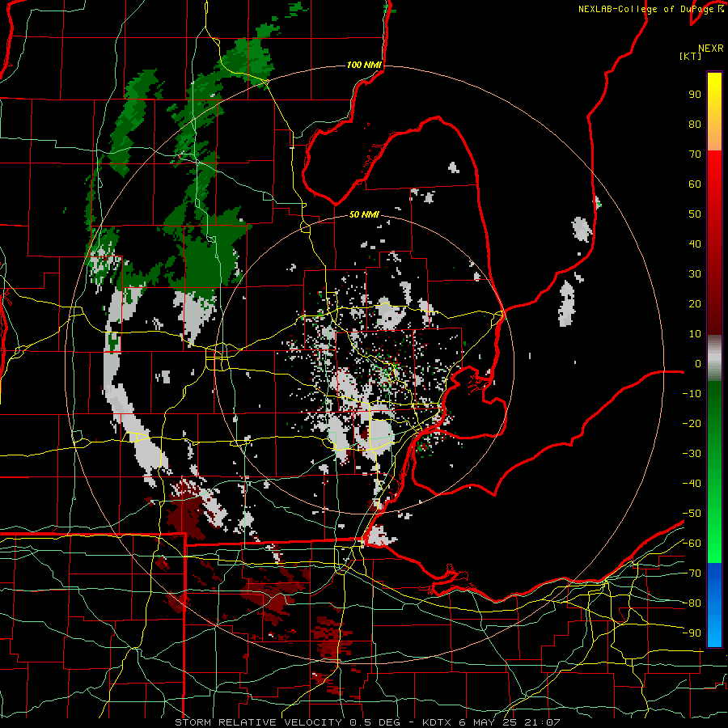728x728 pixels.
Task: Click the yellow top segment of the color bar
Action: tap(714, 112)
